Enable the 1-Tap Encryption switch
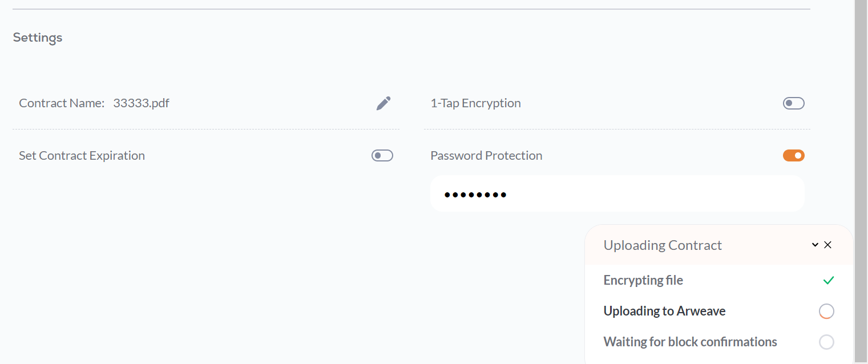The width and height of the screenshot is (868, 364). (793, 103)
